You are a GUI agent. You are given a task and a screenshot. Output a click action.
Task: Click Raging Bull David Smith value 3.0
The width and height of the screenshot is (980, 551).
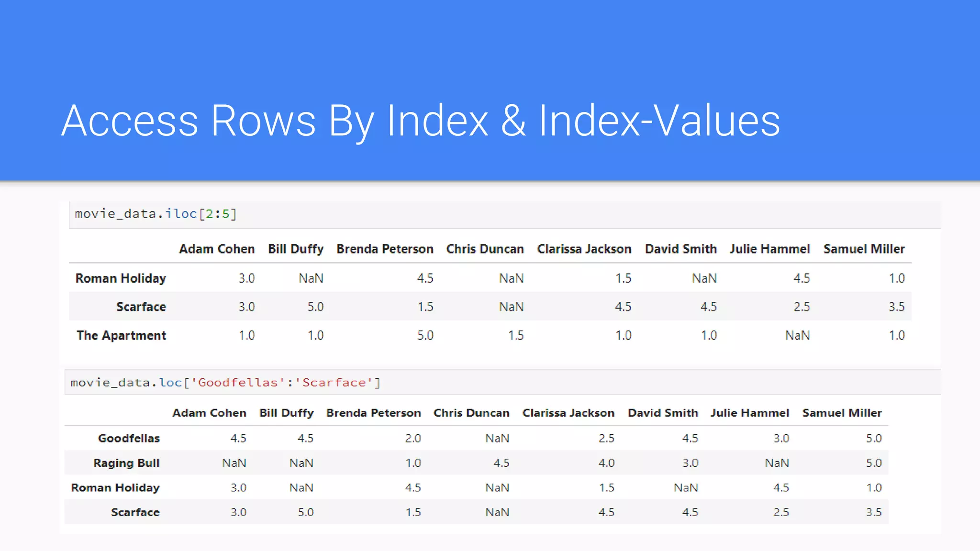tap(690, 463)
